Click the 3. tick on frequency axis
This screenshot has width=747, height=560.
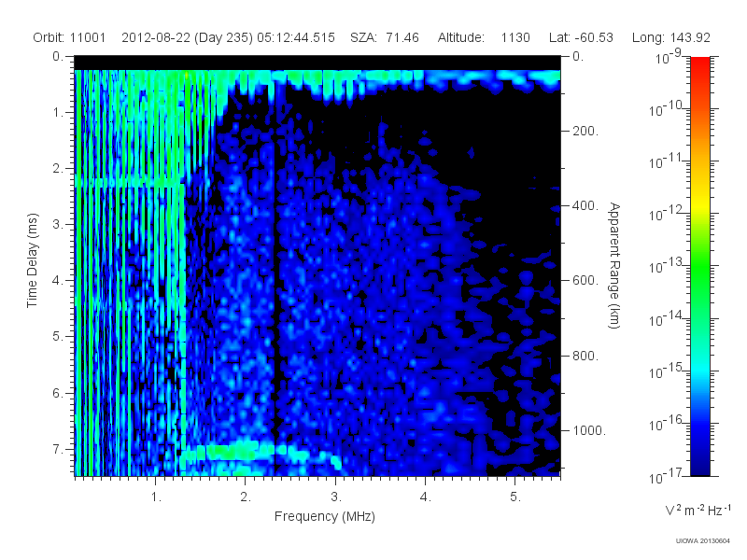pyautogui.click(x=336, y=497)
